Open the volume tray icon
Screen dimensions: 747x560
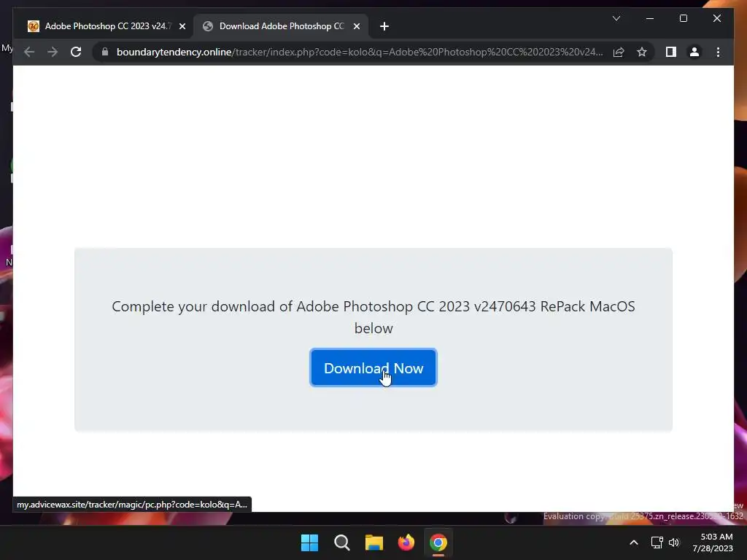pos(673,542)
